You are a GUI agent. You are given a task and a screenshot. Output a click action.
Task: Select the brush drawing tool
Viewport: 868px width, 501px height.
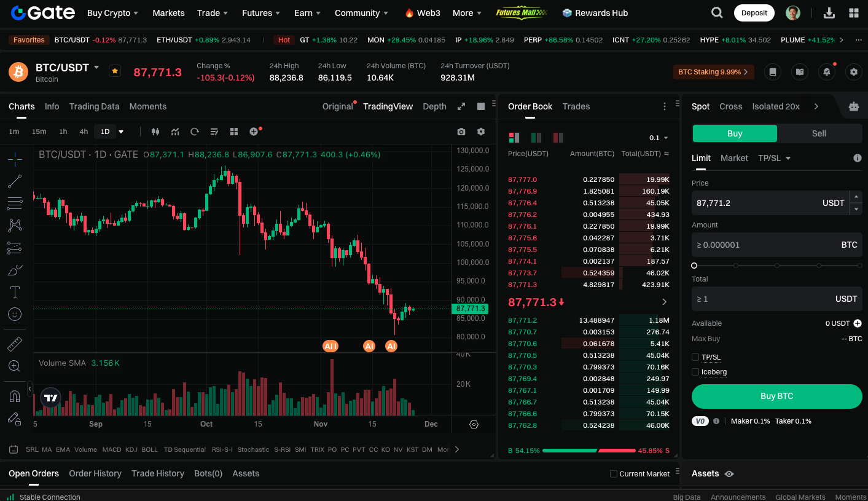[15, 270]
